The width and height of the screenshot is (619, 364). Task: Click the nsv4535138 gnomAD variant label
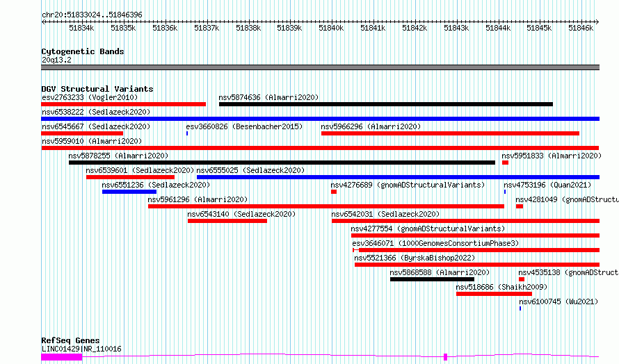tap(568, 272)
